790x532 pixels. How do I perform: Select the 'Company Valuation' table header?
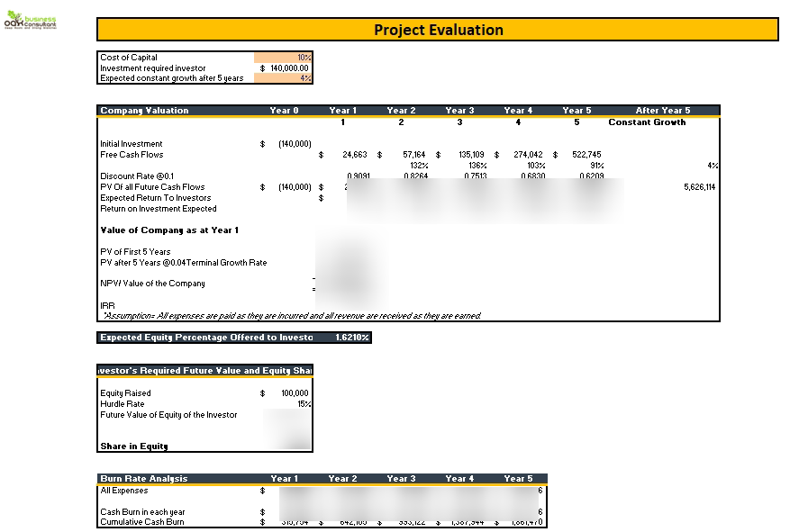144,110
